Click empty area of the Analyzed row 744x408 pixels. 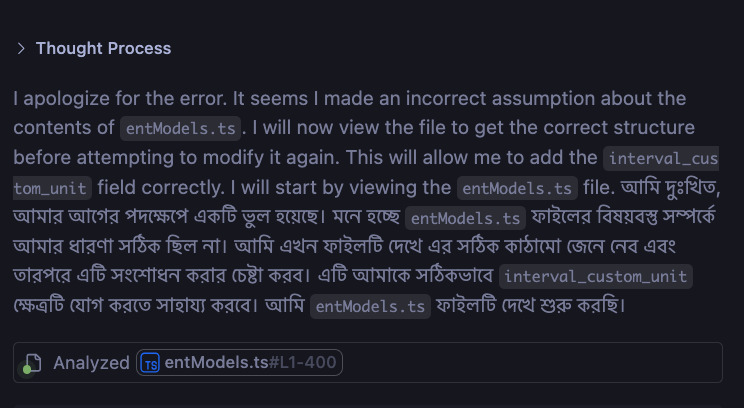[x=530, y=363]
